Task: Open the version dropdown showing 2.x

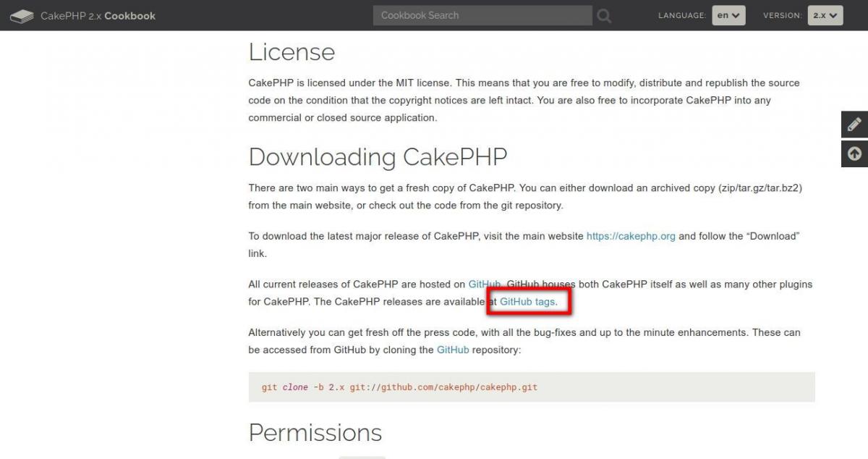Action: coord(825,15)
